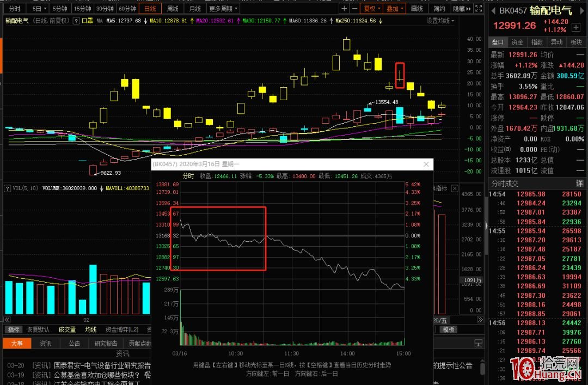Toggle the 口袋 overlay icon on chart header
The width and height of the screenshot is (588, 385).
click(x=87, y=21)
